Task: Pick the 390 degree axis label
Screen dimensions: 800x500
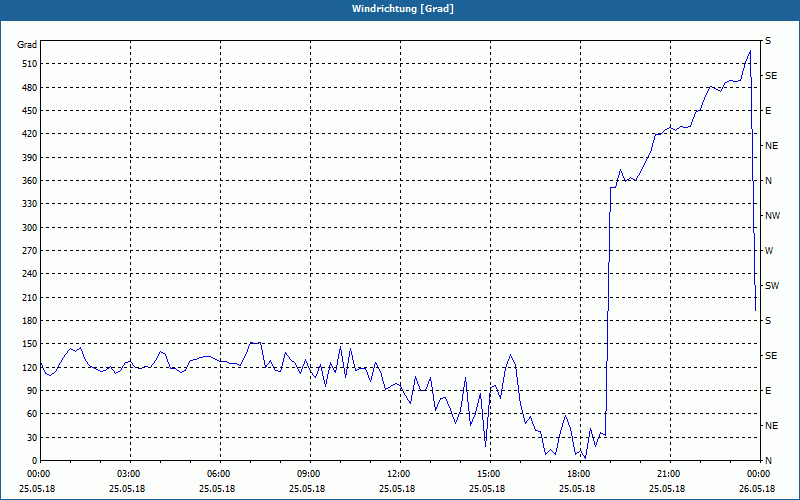Action: click(30, 158)
